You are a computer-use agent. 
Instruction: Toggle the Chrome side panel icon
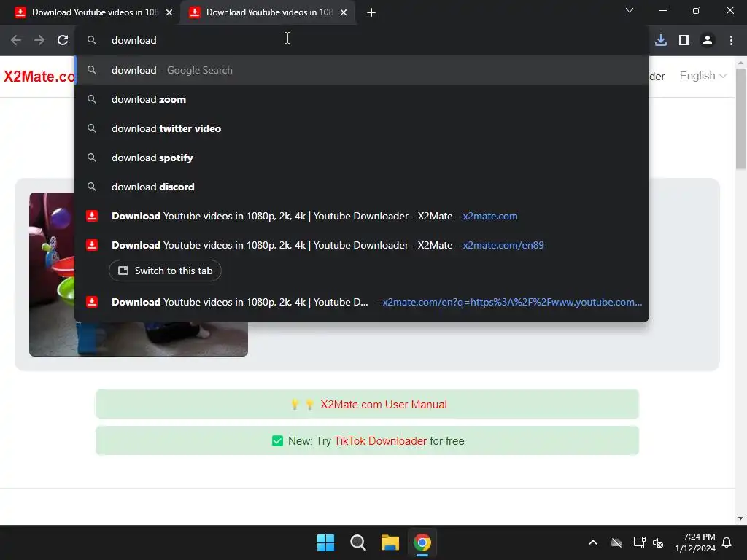(684, 41)
